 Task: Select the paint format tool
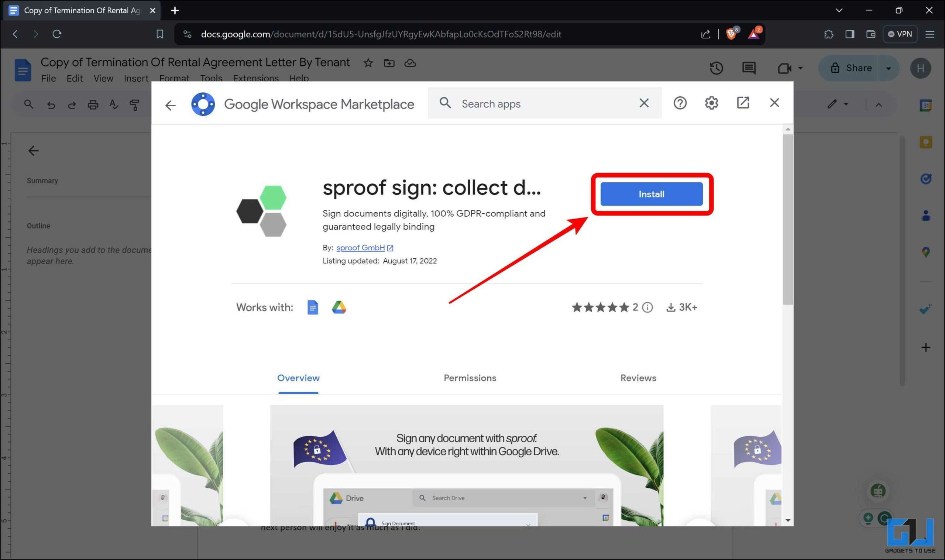click(134, 104)
